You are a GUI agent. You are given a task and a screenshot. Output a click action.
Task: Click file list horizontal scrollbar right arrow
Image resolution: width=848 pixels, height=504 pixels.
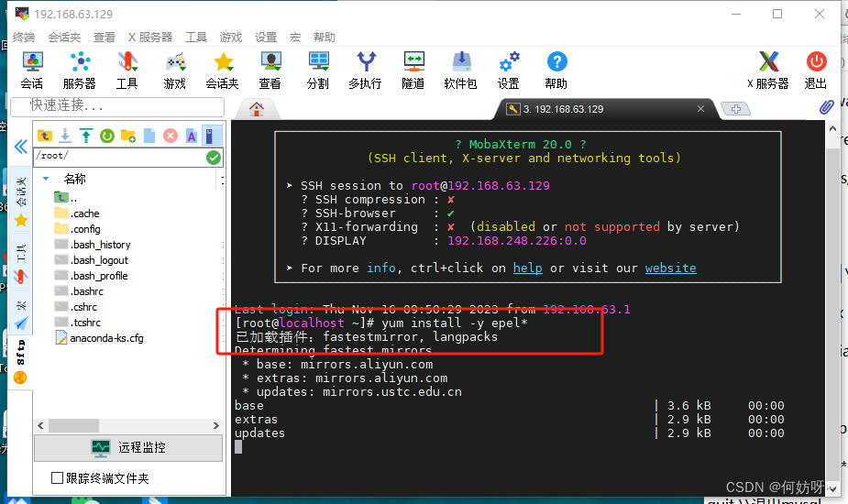click(216, 425)
